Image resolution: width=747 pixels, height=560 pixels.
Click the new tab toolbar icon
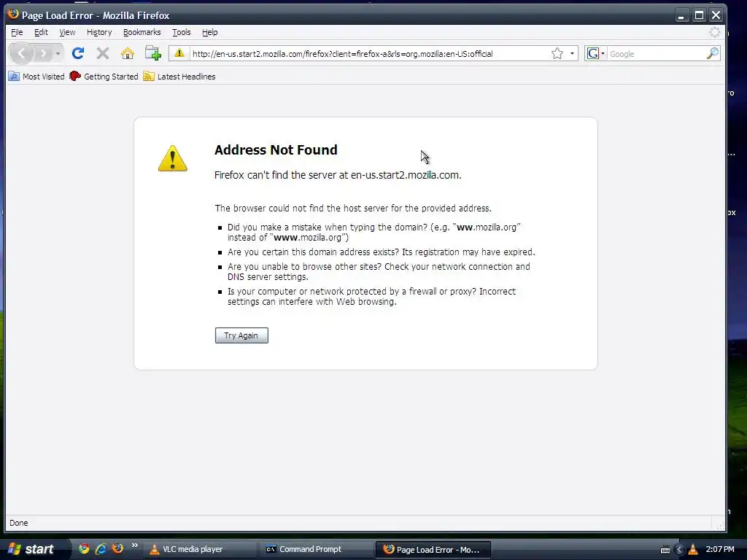[153, 53]
